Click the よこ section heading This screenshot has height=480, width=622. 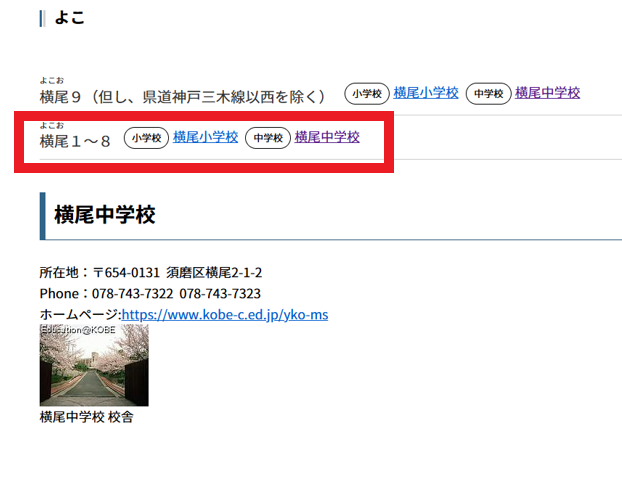[69, 18]
